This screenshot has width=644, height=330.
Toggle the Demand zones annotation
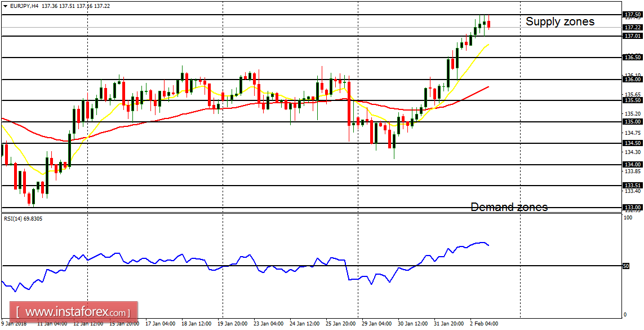(x=509, y=207)
